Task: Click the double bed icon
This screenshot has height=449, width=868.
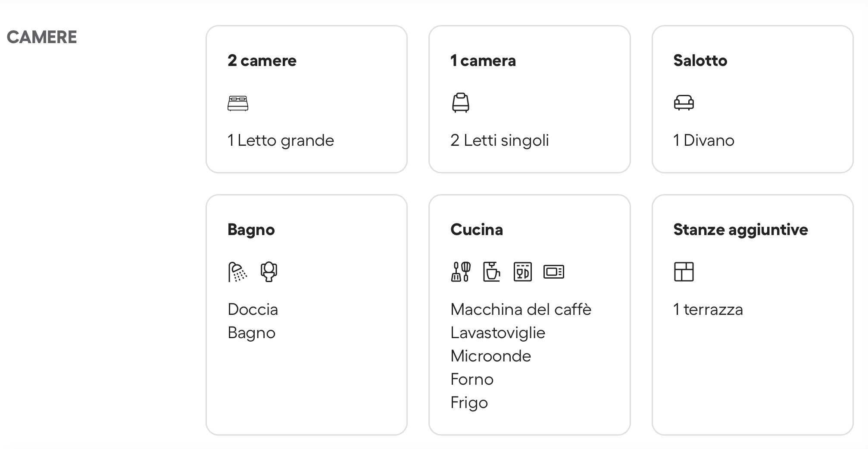Action: 238,104
